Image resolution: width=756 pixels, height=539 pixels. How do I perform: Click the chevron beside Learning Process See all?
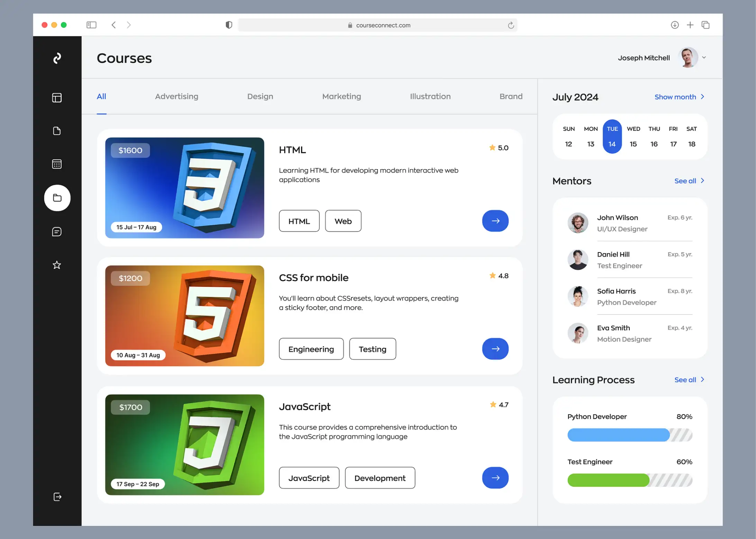point(702,380)
